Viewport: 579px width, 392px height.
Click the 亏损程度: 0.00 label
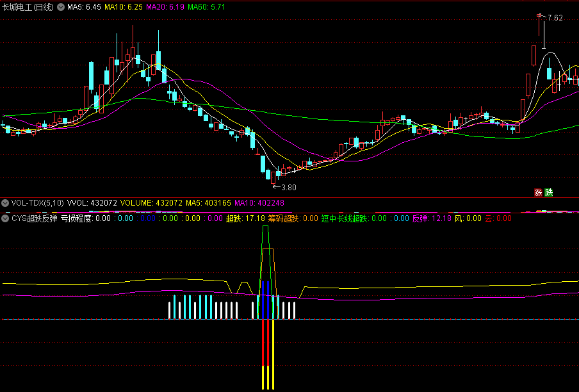tap(86, 218)
